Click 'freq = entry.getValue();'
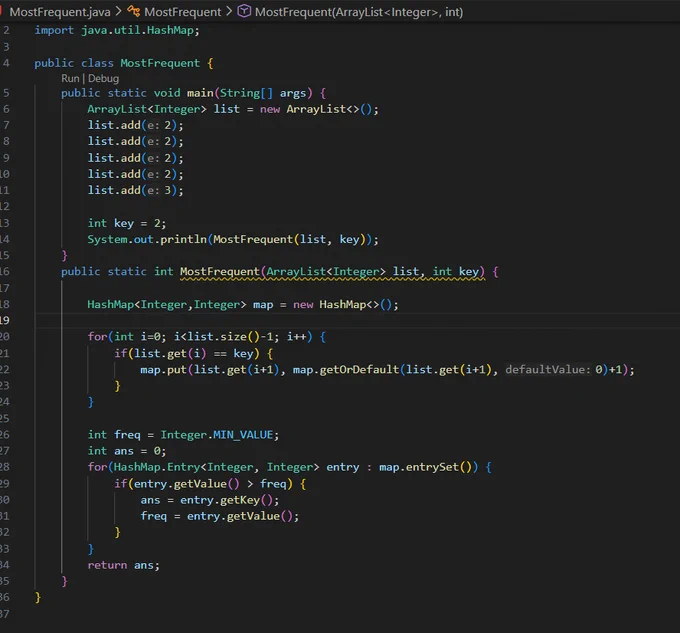This screenshot has width=680, height=633. coord(220,516)
